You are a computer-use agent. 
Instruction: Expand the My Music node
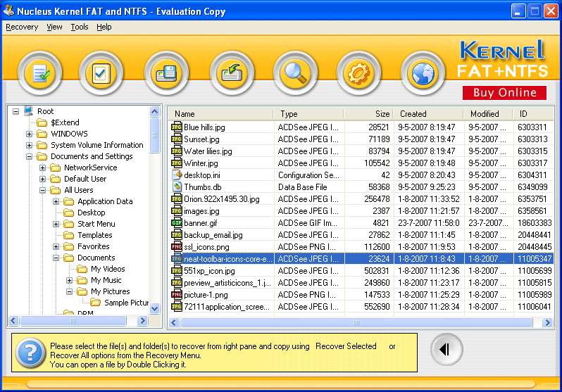69,280
